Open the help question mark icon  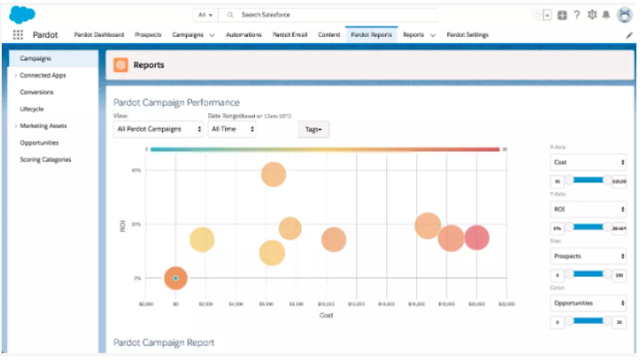[577, 15]
